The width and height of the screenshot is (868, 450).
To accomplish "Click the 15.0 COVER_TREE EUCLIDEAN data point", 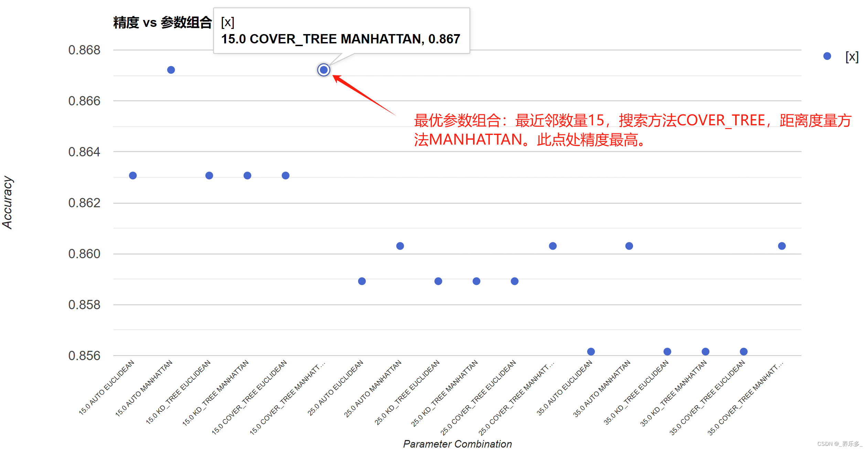I will tap(286, 176).
